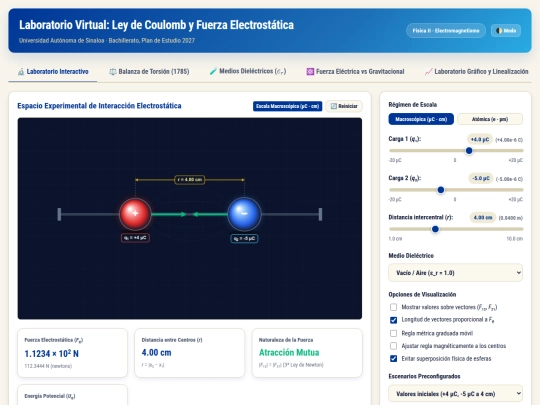Click the page title Laboratorio Virtual heading
Screen dimensions: 540x405
click(x=156, y=25)
